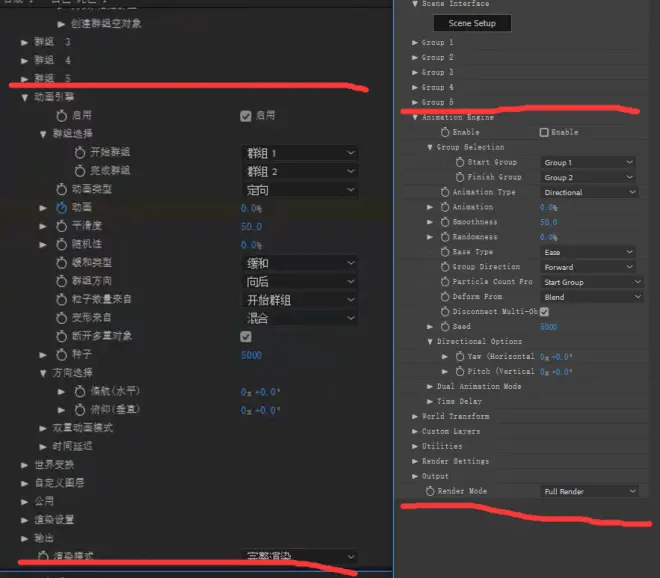This screenshot has height=578, width=660.
Task: Toggle the Start Group stopwatch
Action: (460, 162)
